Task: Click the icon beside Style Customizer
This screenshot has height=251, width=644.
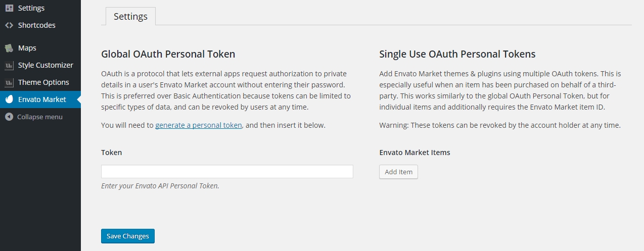Action: (x=9, y=65)
